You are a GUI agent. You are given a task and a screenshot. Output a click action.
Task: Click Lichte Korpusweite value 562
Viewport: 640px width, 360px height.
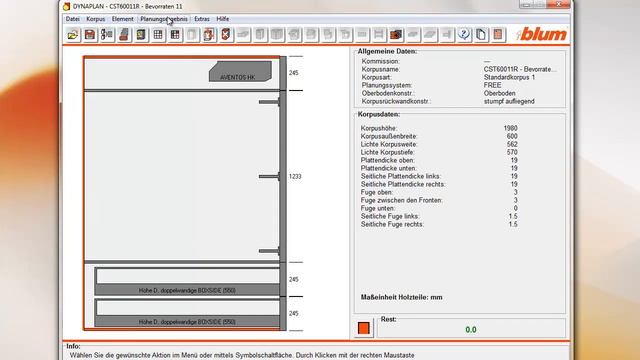[x=512, y=144]
